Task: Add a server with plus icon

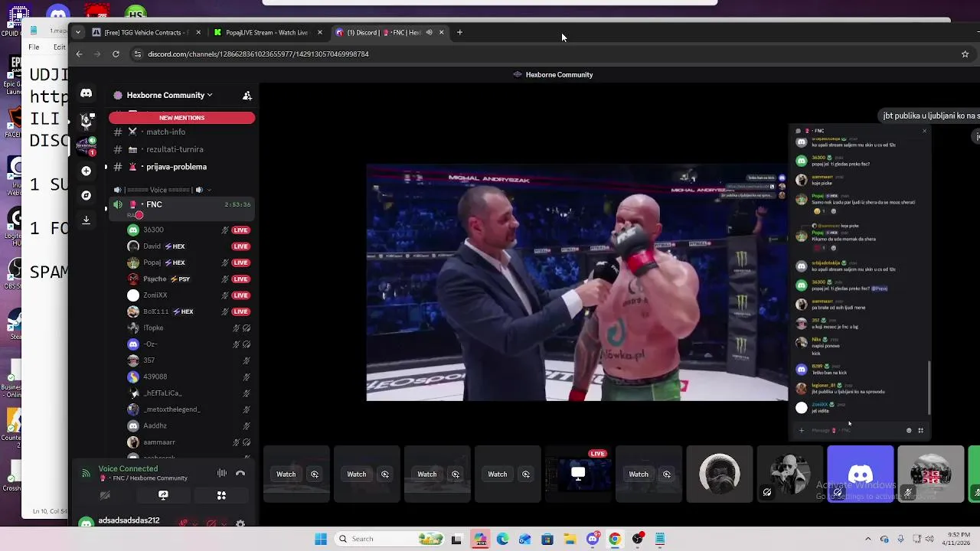Action: pyautogui.click(x=86, y=171)
